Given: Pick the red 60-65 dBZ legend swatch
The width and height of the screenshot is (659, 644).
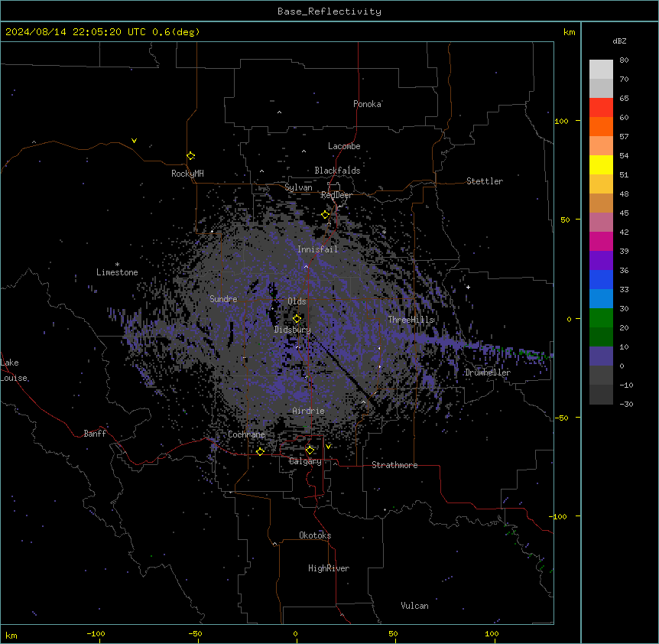Looking at the screenshot, I should click(x=601, y=107).
